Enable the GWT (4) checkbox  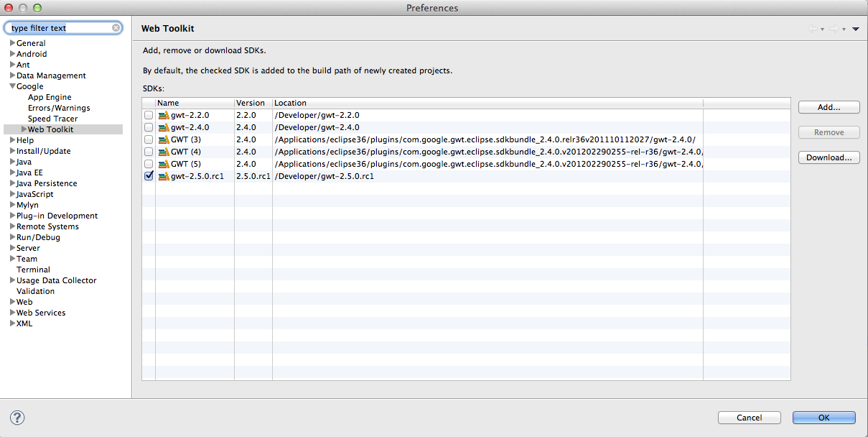coord(149,152)
